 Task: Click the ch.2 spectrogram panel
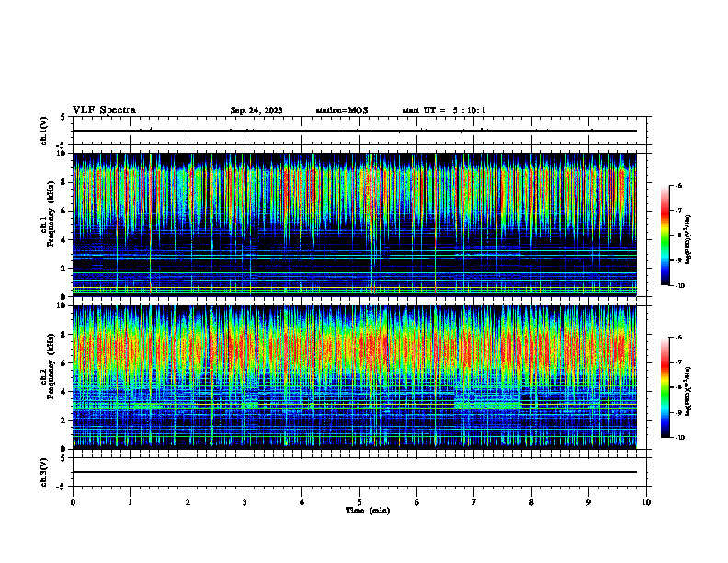click(x=355, y=377)
